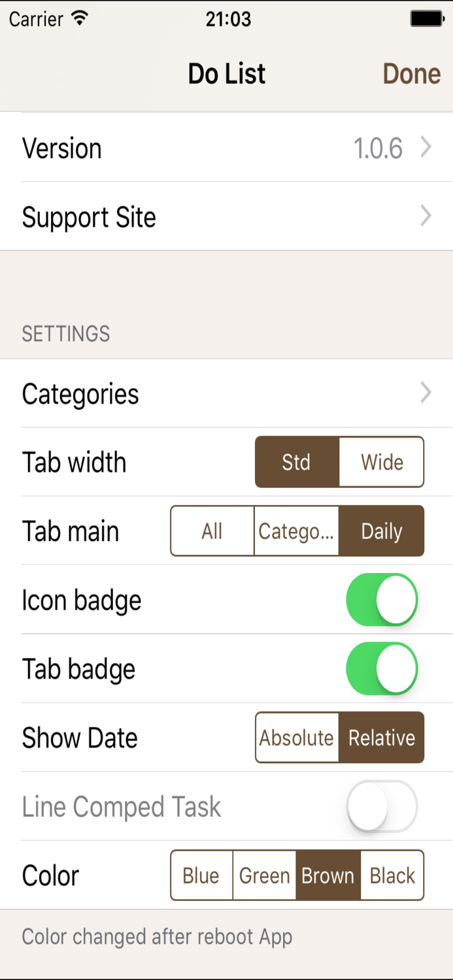Select Black as the app color
The height and width of the screenshot is (980, 453).
392,875
